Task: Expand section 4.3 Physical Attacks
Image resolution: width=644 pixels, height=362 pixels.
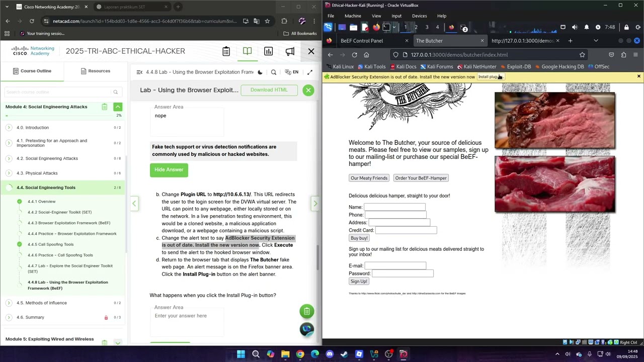Action: [9, 173]
